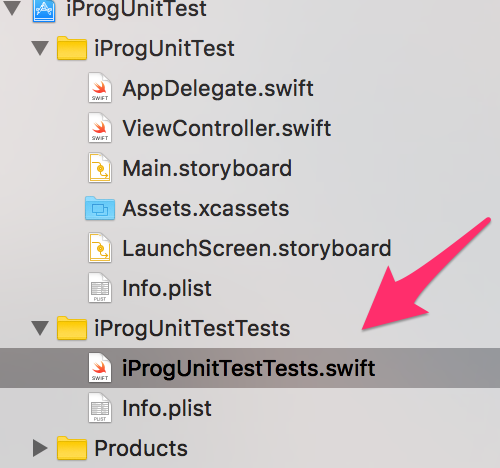
Task: Open ViewController.swift file
Action: point(227,128)
